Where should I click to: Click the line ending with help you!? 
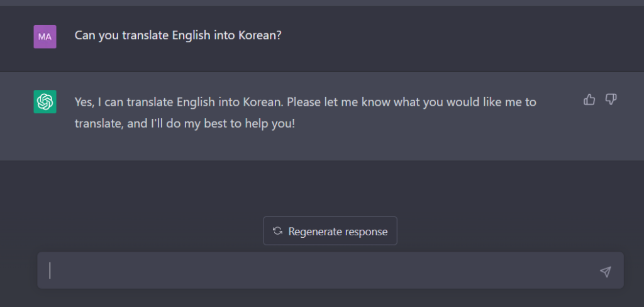click(x=185, y=124)
